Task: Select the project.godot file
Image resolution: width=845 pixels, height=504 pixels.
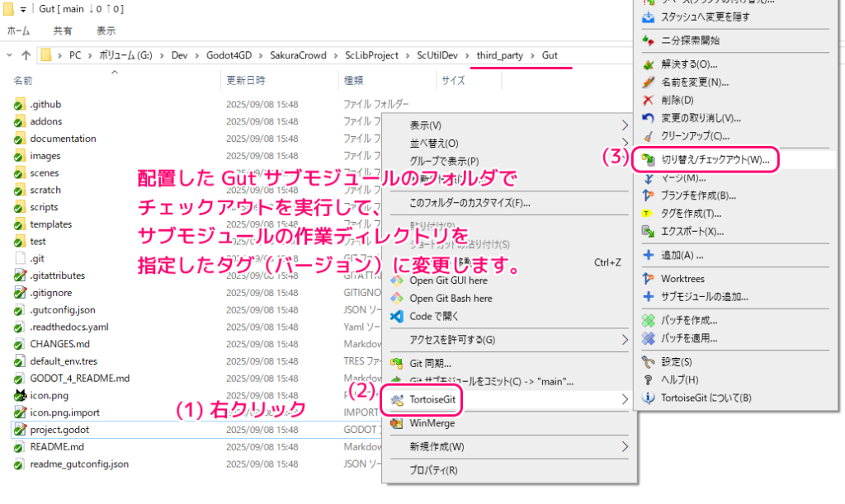Action: point(59,431)
